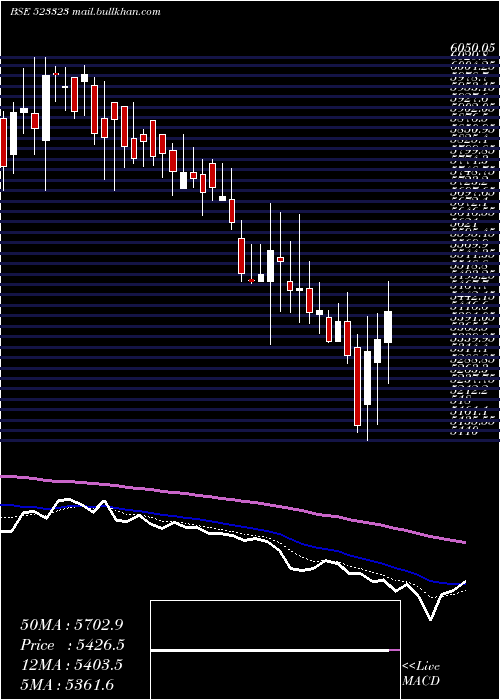Select the 12MA : 5403.5 readout
The width and height of the screenshot is (500, 700).
pos(72,665)
